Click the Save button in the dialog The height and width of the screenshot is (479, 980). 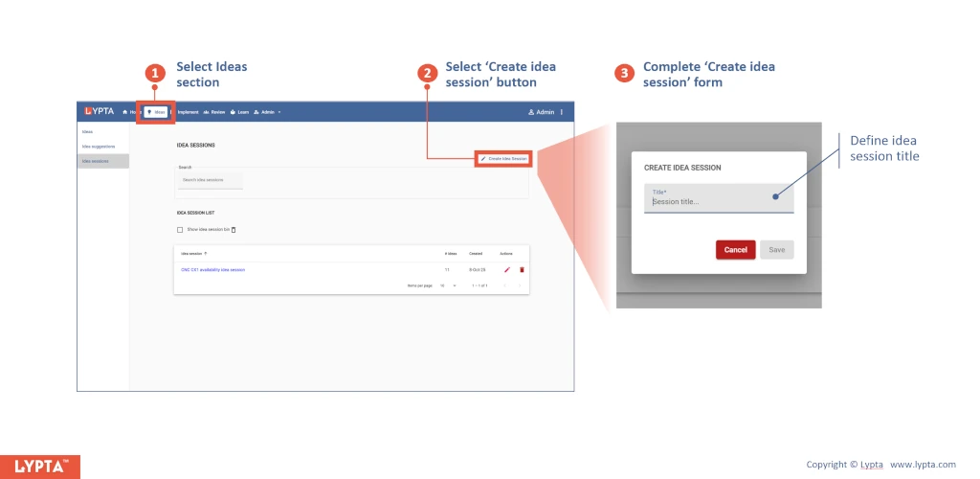click(x=777, y=249)
